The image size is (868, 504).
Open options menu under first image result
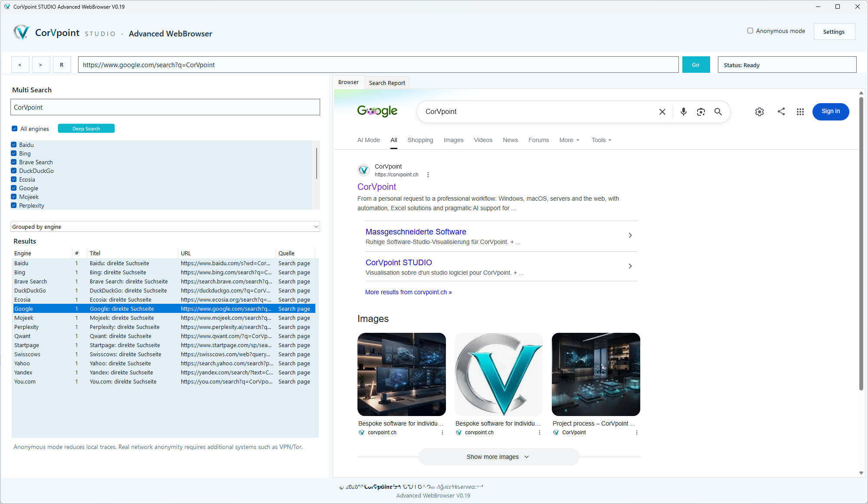click(x=442, y=432)
